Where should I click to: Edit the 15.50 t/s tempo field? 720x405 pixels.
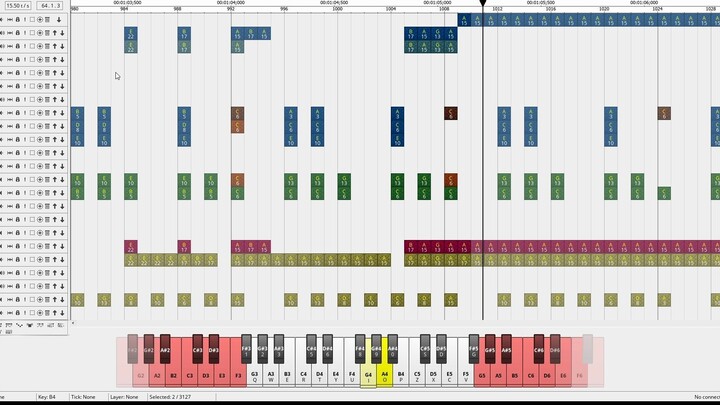(x=18, y=6)
